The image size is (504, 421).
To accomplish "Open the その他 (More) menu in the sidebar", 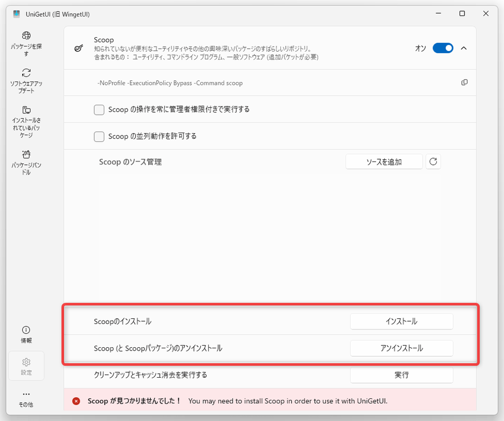I will [x=26, y=399].
